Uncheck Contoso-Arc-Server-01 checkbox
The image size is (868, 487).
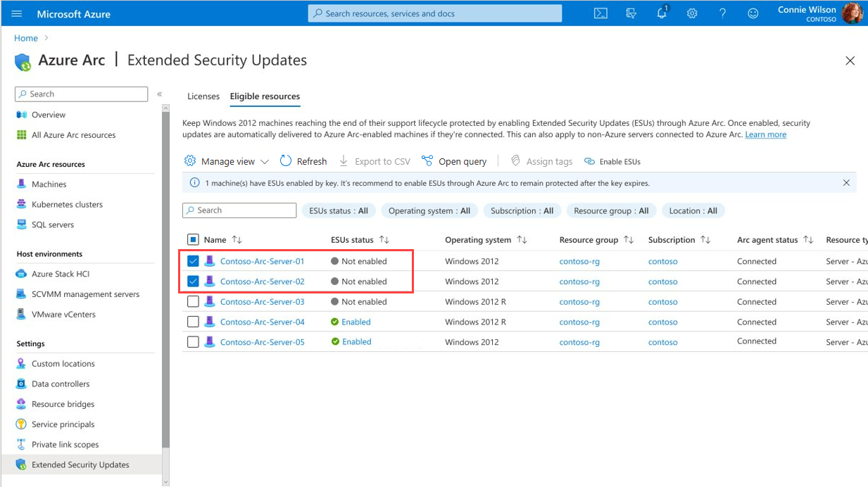click(193, 261)
